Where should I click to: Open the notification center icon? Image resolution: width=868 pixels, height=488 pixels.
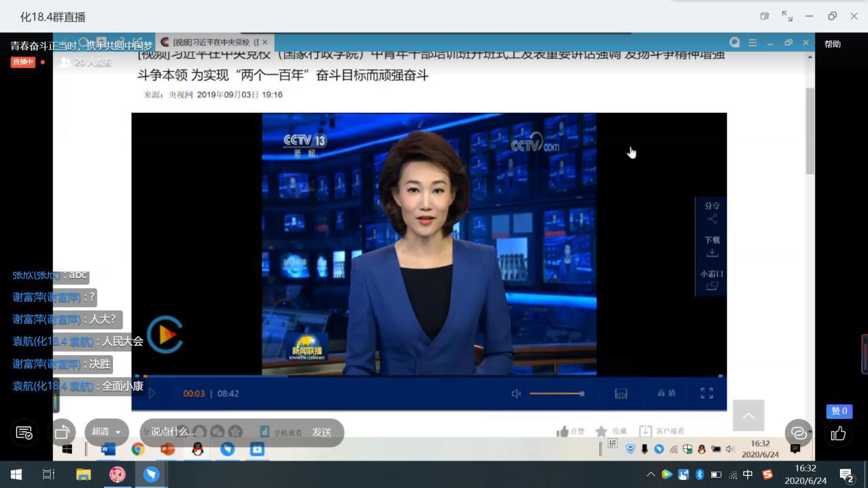coord(846,474)
